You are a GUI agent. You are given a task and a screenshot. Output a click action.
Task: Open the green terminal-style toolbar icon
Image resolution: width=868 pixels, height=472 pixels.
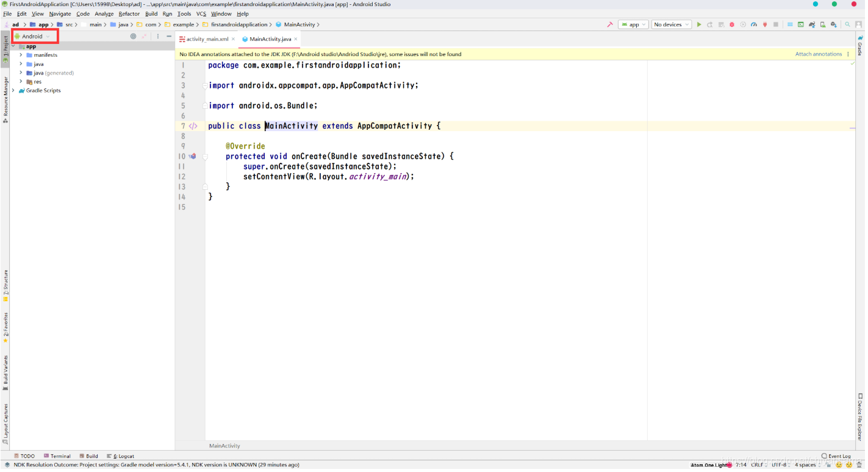(801, 24)
